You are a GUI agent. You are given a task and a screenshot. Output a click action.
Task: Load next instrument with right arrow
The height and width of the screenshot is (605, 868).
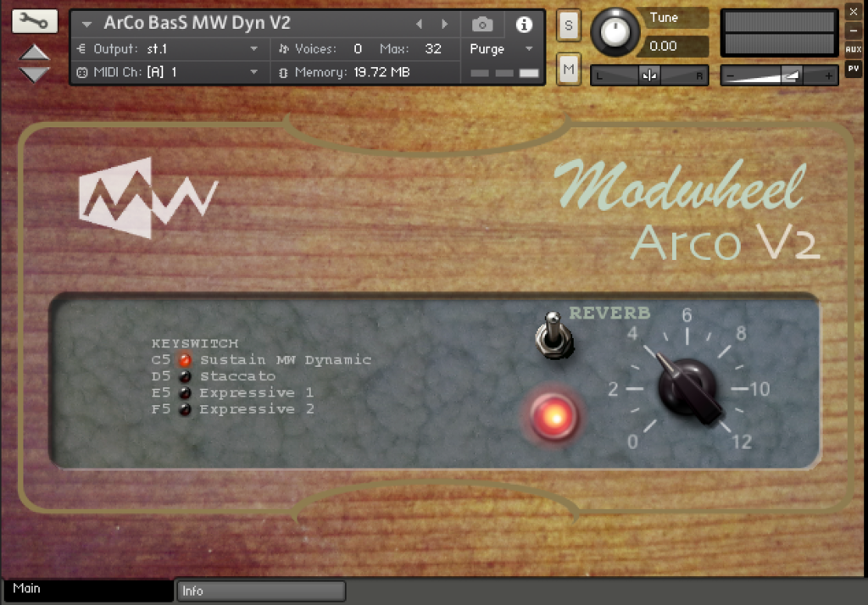pos(444,24)
